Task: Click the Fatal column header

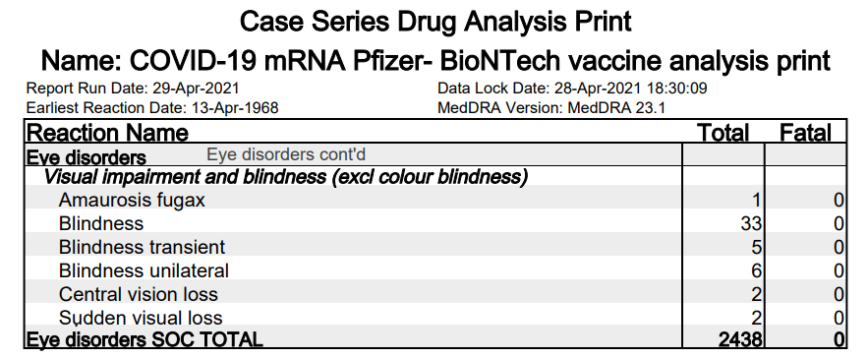Action: [805, 133]
